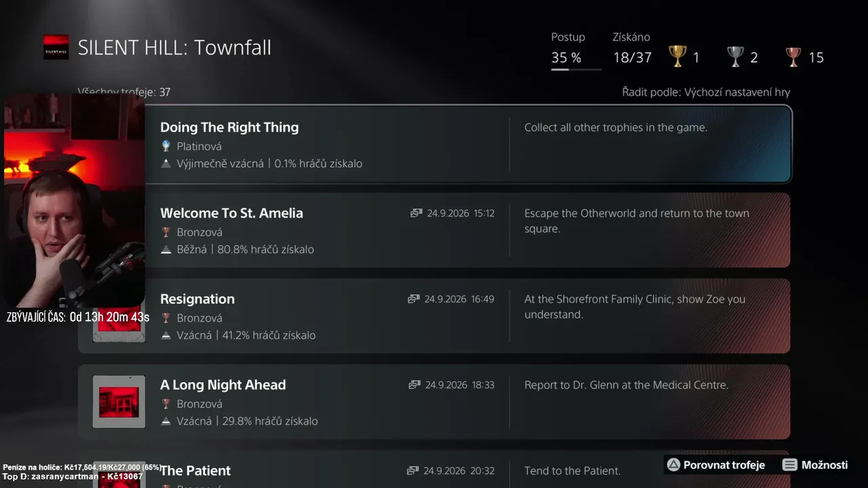The height and width of the screenshot is (488, 868).
Task: Click the rarity pyramid icon beside Výjimečně vzácná
Action: point(165,163)
